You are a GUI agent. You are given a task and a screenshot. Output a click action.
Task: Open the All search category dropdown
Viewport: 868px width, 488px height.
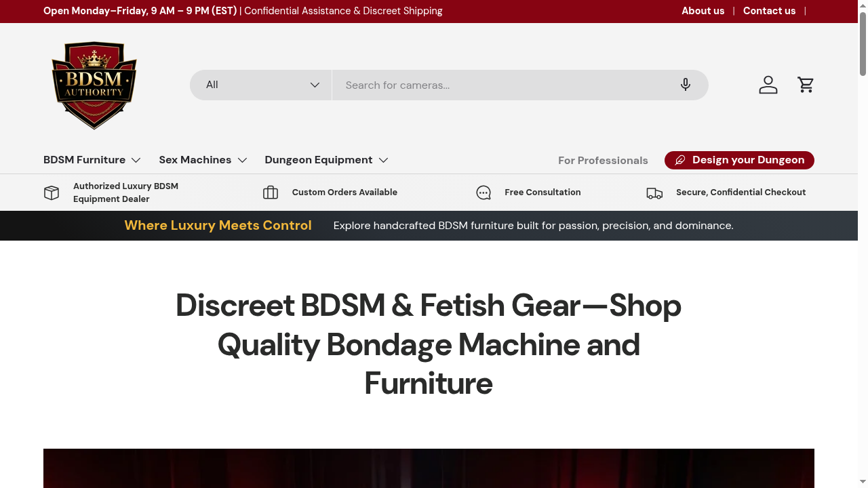(260, 85)
